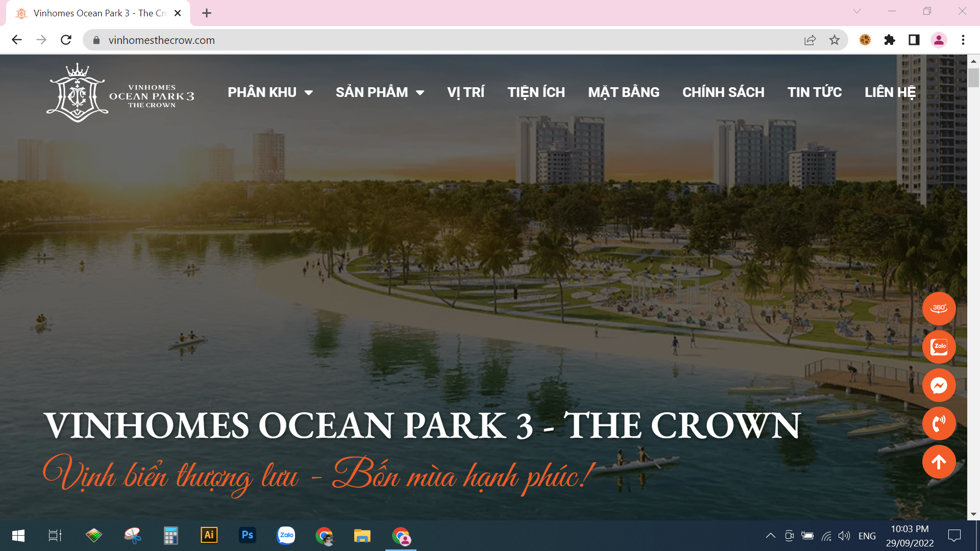Click the CHÍNH SÁCH link
Image resolution: width=980 pixels, height=551 pixels.
click(x=723, y=92)
